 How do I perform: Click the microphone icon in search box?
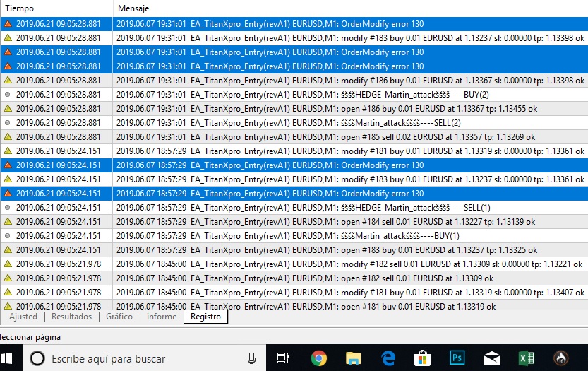click(251, 358)
